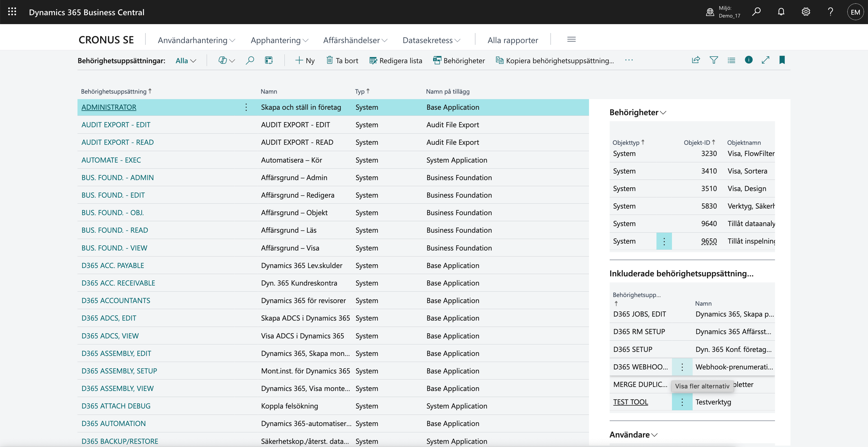Viewport: 868px width, 447px height.
Task: Open Alla rapporter
Action: pos(513,40)
